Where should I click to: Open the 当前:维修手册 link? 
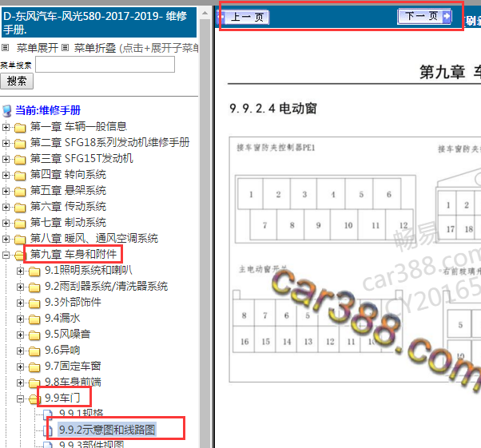[x=48, y=110]
